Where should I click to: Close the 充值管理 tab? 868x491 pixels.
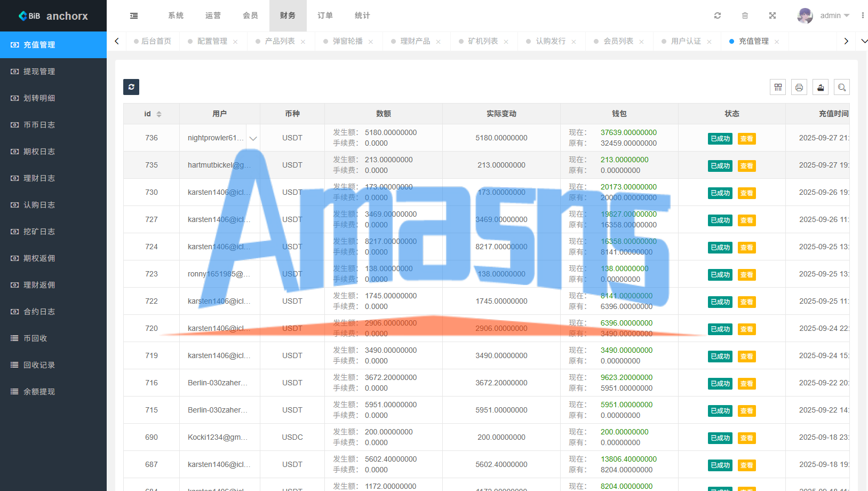[x=777, y=42]
